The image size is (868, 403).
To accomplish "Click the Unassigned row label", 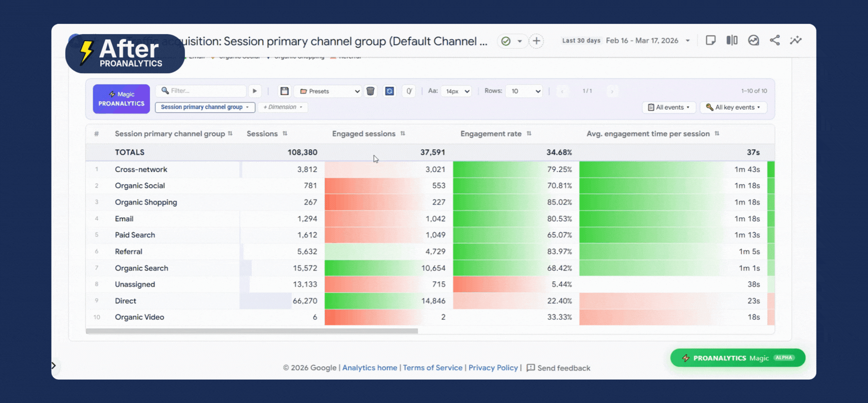I will [x=135, y=285].
